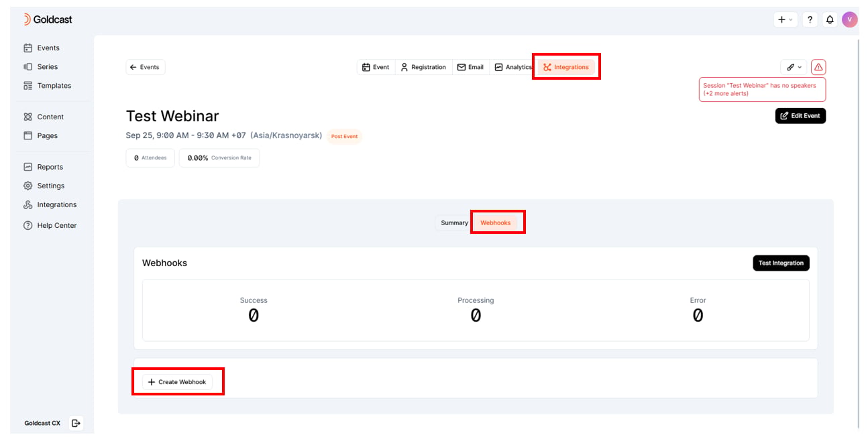
Task: Click the red alert warning icon
Action: [x=818, y=67]
